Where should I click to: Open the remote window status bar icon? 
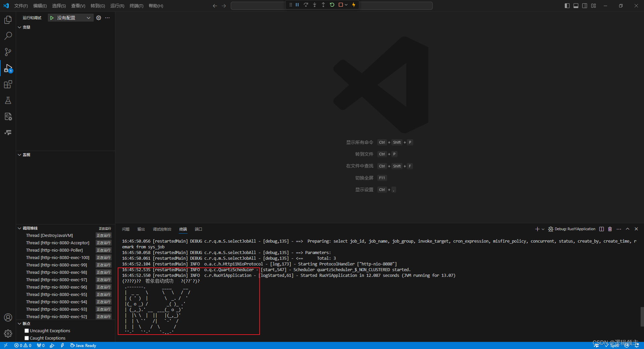pyautogui.click(x=6, y=345)
